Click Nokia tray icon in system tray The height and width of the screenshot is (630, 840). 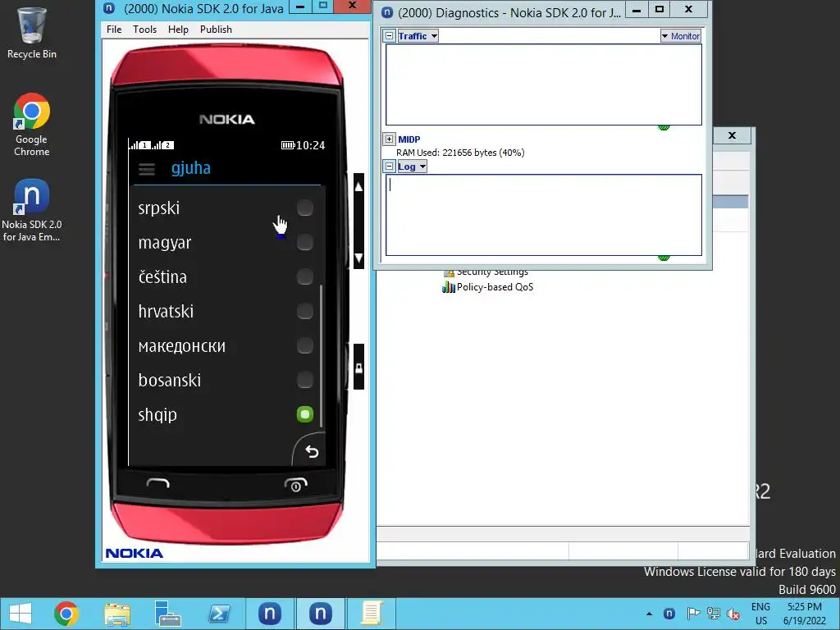coord(669,614)
